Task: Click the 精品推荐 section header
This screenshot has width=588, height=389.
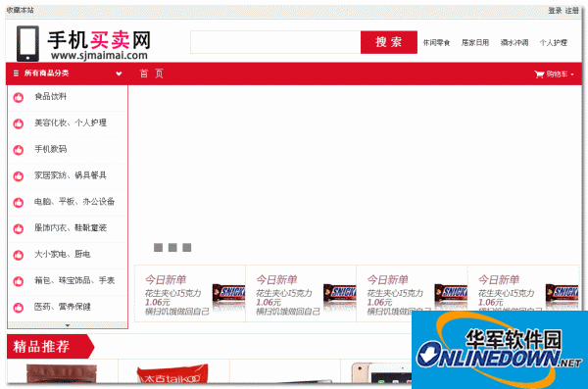Action: click(50, 346)
